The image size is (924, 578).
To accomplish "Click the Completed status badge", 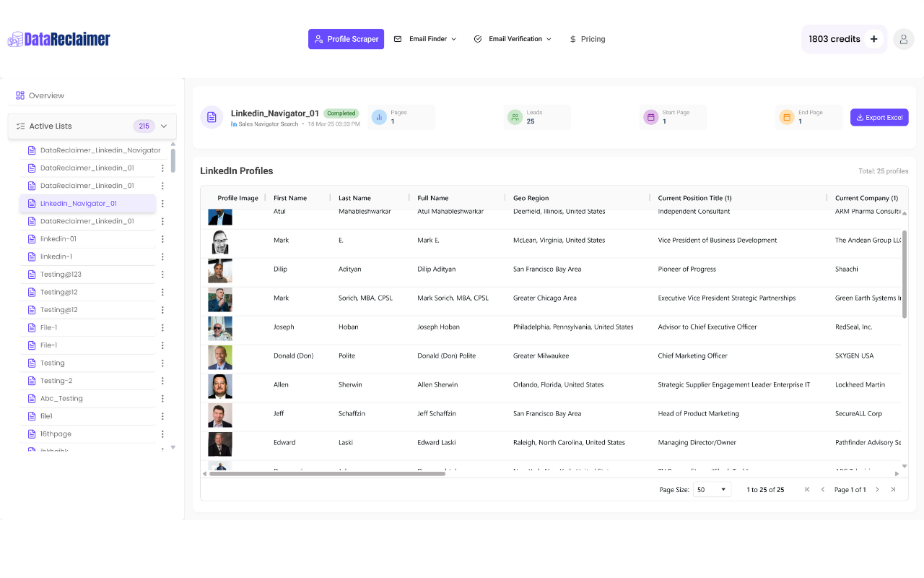I will [341, 113].
